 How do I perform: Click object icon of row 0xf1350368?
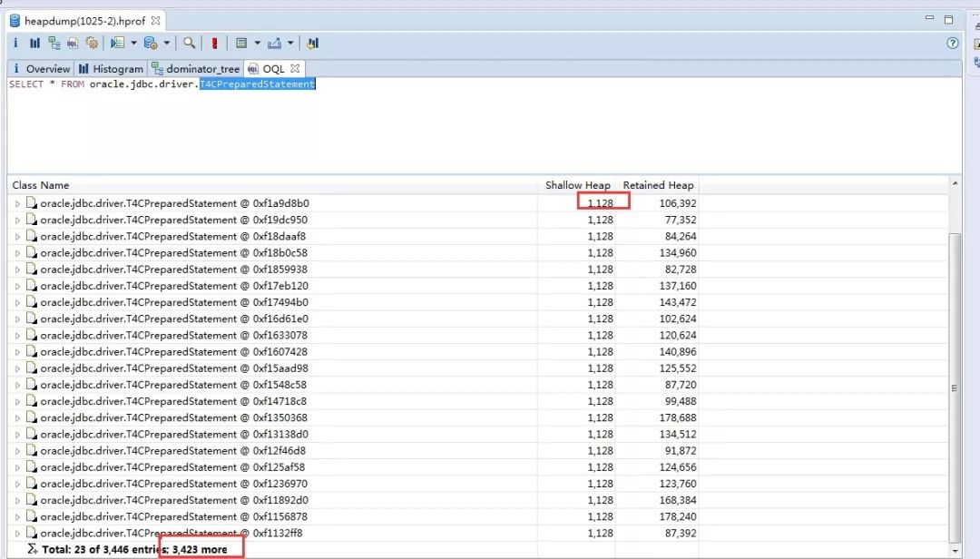click(x=32, y=417)
